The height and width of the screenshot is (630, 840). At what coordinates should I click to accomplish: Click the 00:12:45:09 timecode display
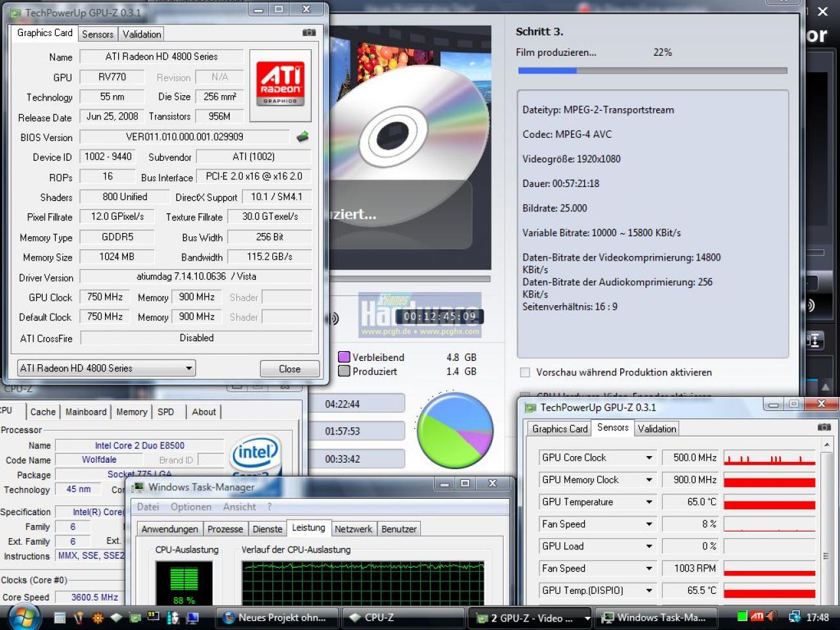coord(440,317)
